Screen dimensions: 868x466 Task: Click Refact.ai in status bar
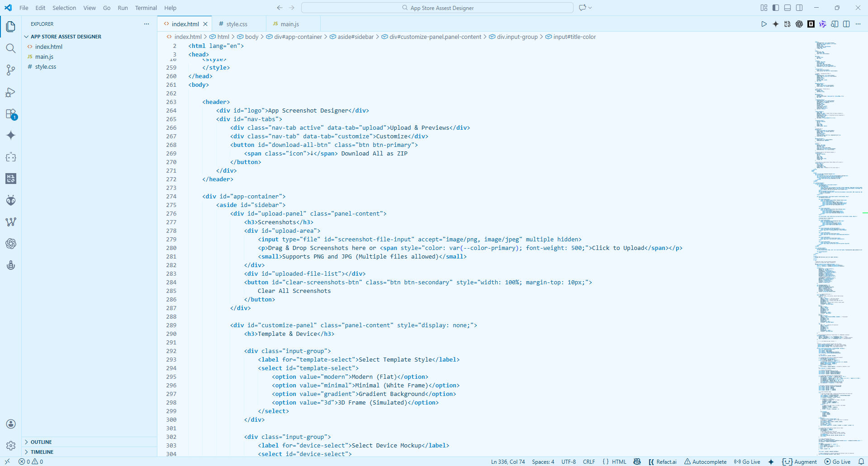click(663, 461)
